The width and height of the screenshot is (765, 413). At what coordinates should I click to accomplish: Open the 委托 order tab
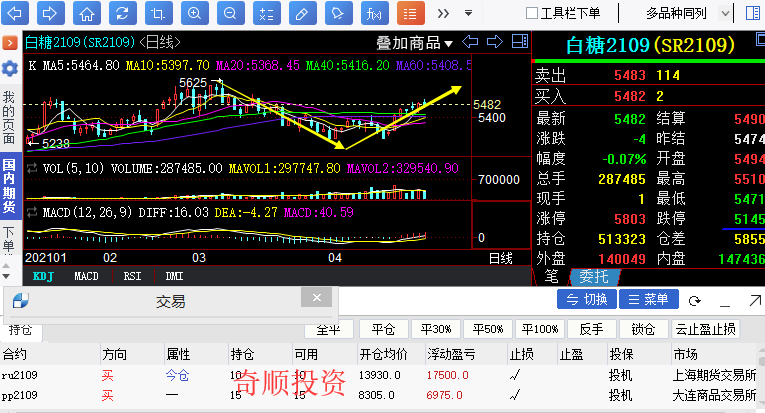(x=594, y=276)
